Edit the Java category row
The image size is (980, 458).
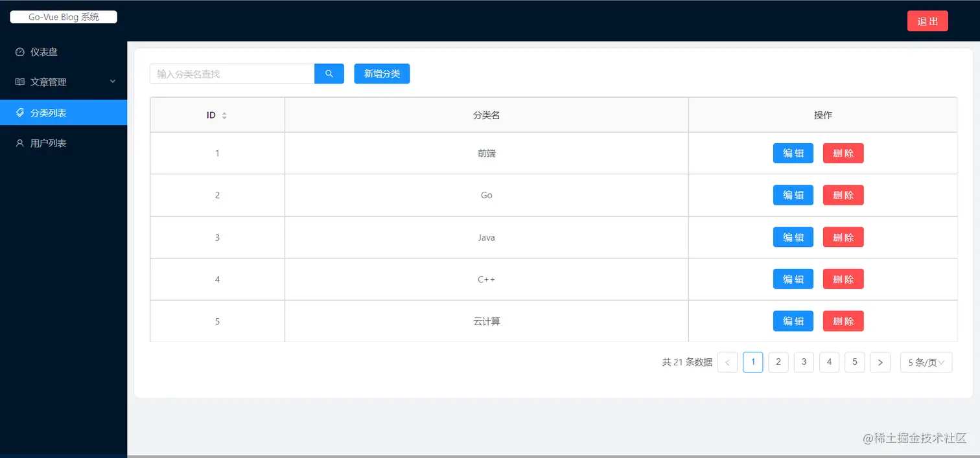click(x=793, y=237)
